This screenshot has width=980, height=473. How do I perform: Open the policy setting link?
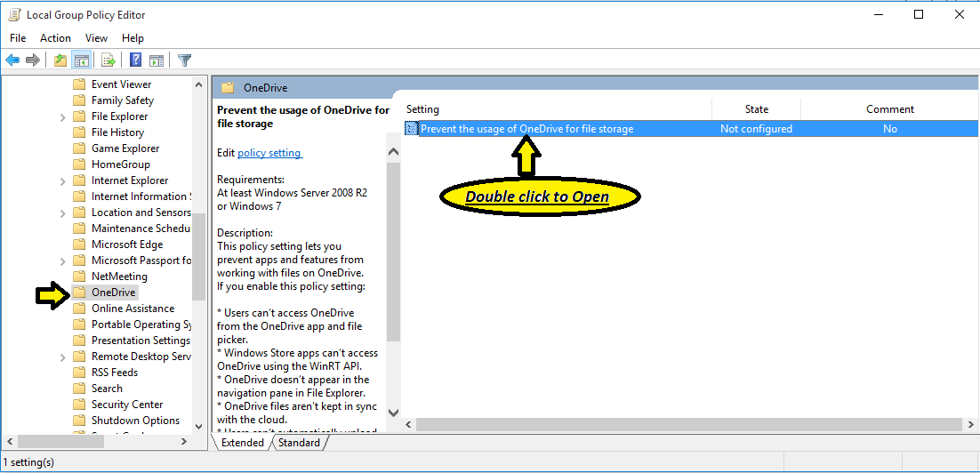point(269,152)
